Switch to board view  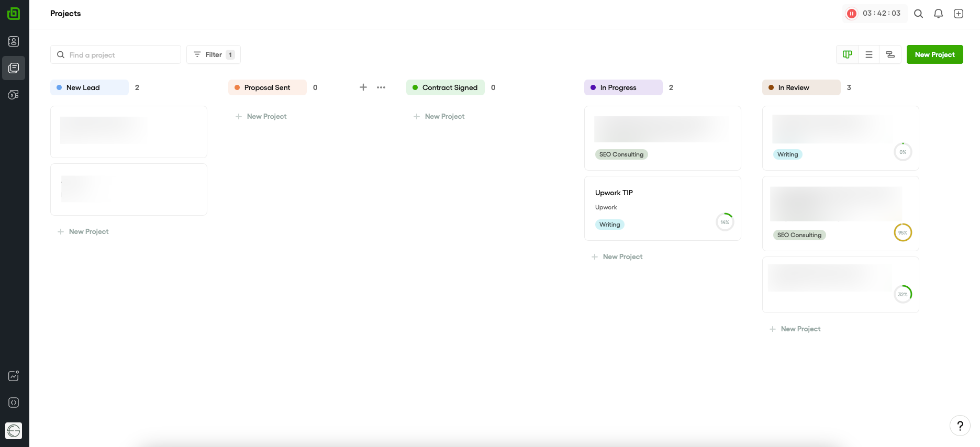point(848,54)
